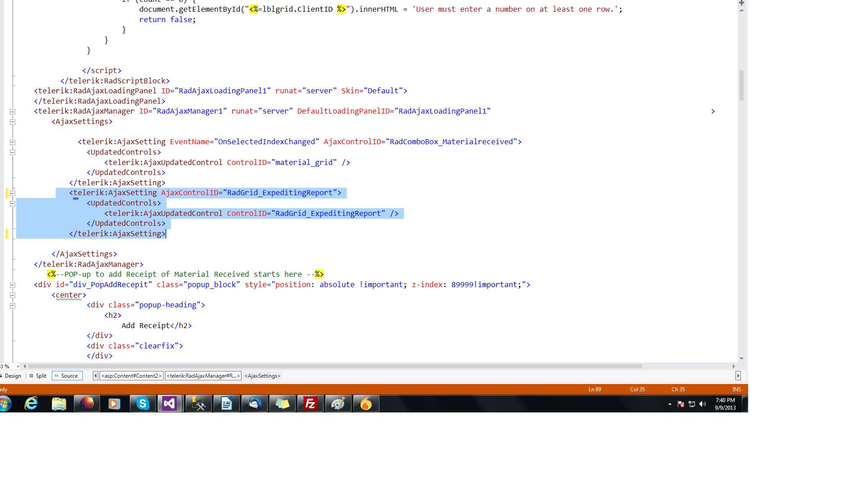Switch to Design view tab
This screenshot has width=868, height=494.
tap(13, 376)
